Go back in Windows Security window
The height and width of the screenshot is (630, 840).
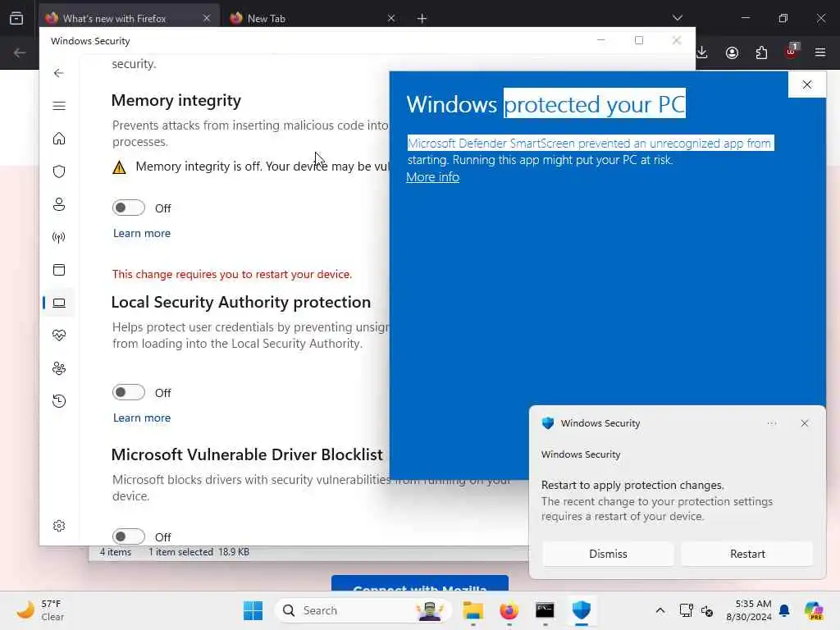(x=59, y=73)
